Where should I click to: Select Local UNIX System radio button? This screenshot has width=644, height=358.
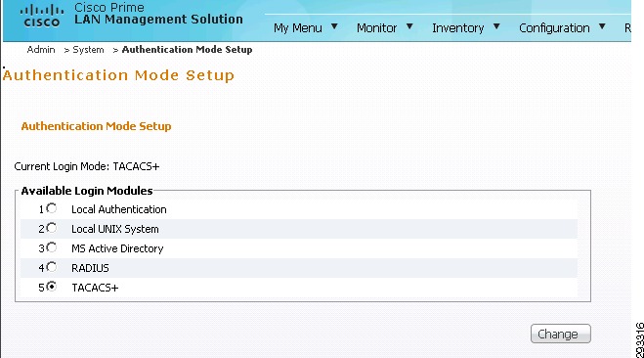pyautogui.click(x=52, y=228)
